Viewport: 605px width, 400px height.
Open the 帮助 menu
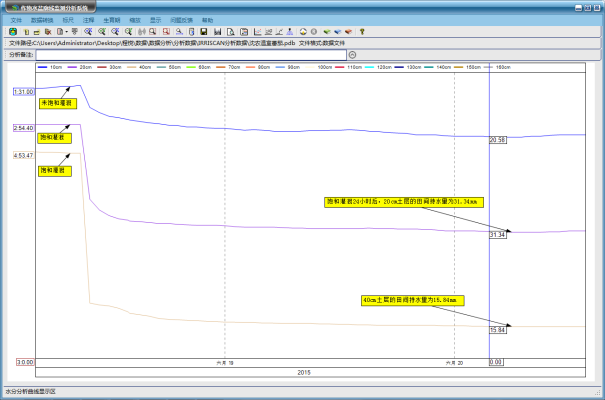pyautogui.click(x=207, y=20)
